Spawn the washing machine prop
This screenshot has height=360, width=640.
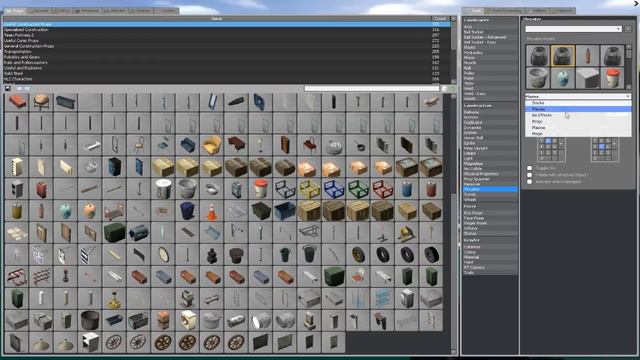(187, 321)
